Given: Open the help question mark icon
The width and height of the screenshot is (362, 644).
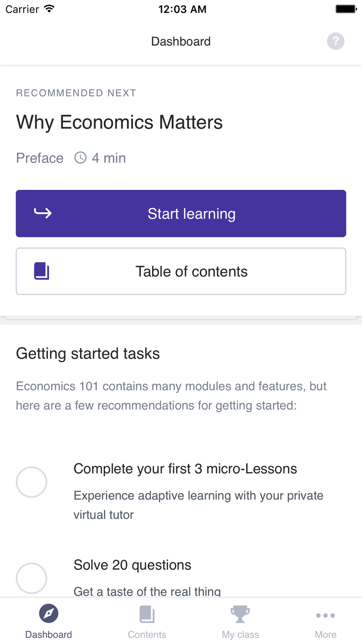Looking at the screenshot, I should click(336, 41).
